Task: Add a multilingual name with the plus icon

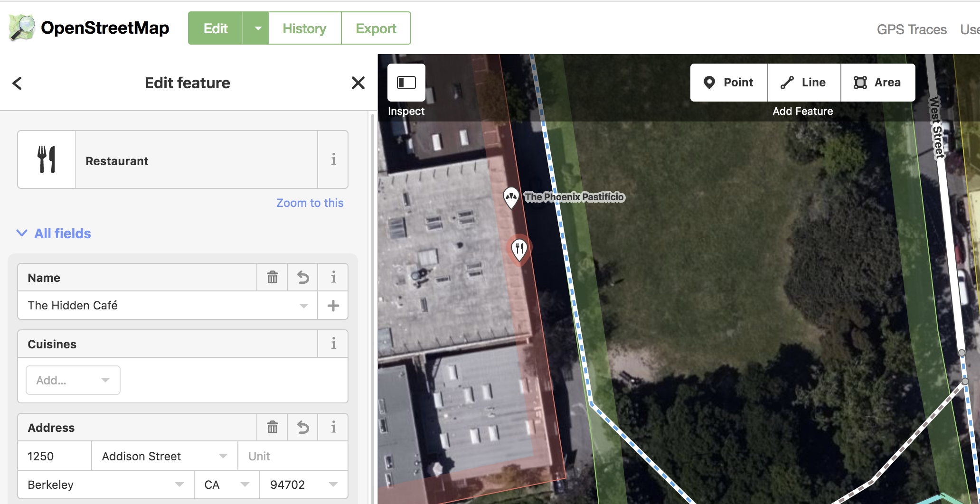Action: tap(333, 306)
